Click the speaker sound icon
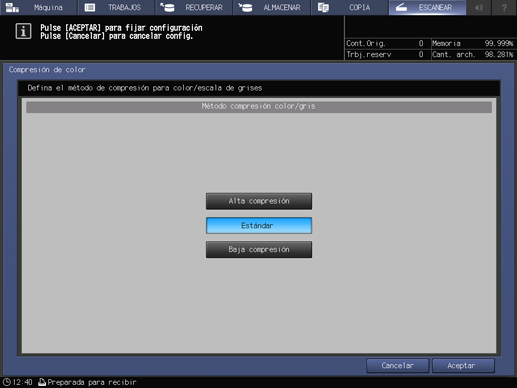The height and width of the screenshot is (388, 517). tap(479, 7)
